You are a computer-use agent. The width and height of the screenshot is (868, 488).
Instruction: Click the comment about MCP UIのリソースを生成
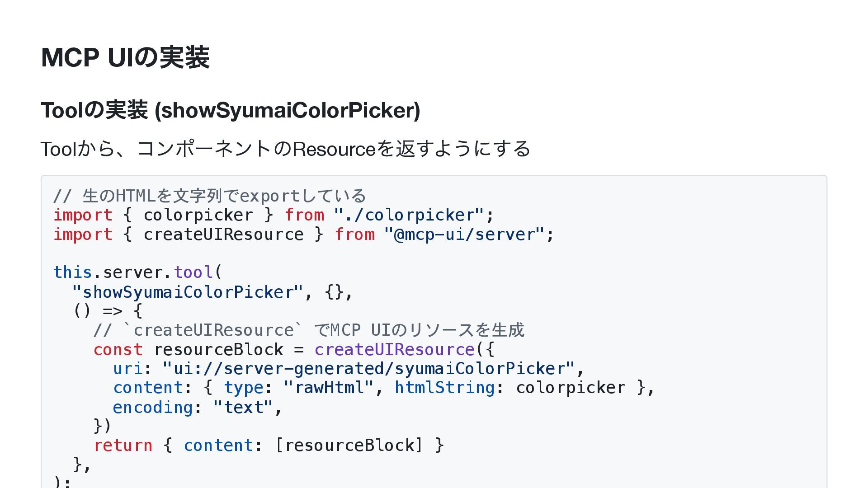(309, 330)
